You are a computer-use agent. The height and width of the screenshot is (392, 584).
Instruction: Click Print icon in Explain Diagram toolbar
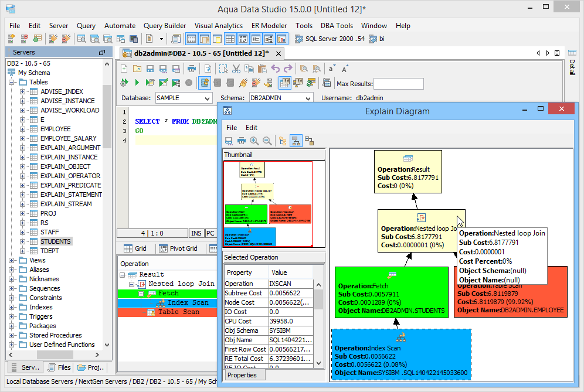tap(242, 141)
